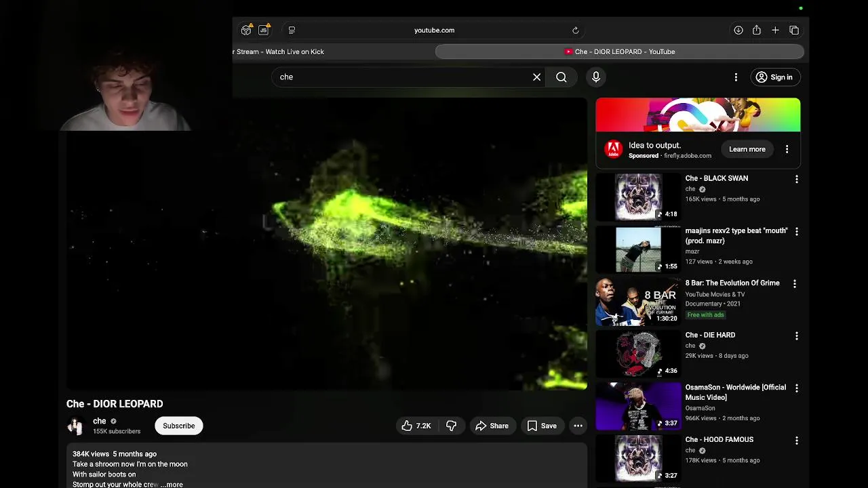
Task: Open Safari downloads icon
Action: tap(738, 30)
